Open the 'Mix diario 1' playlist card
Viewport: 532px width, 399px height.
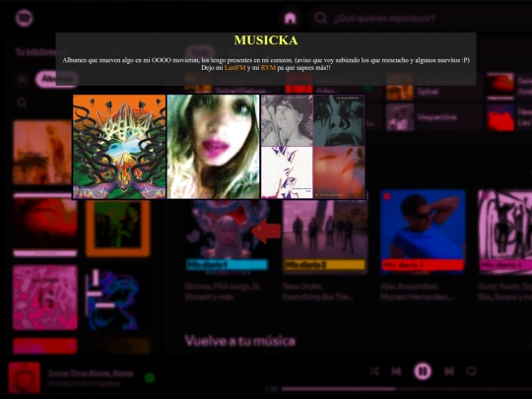227,247
